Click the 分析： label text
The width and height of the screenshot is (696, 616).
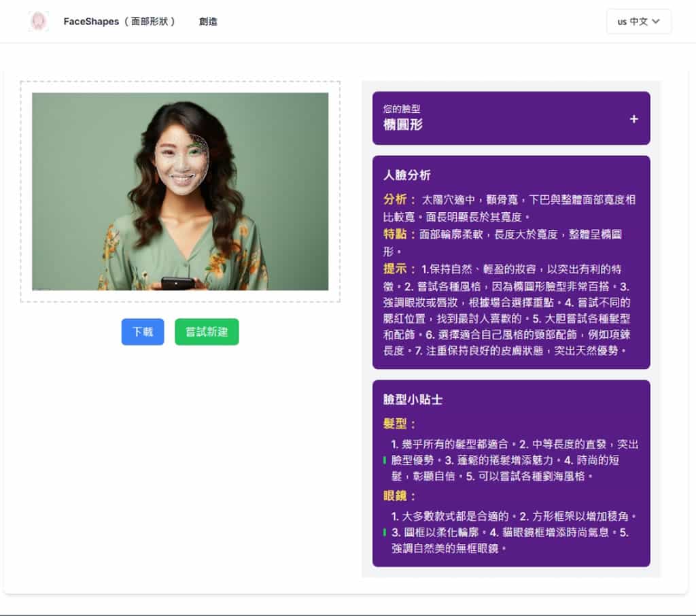point(399,199)
